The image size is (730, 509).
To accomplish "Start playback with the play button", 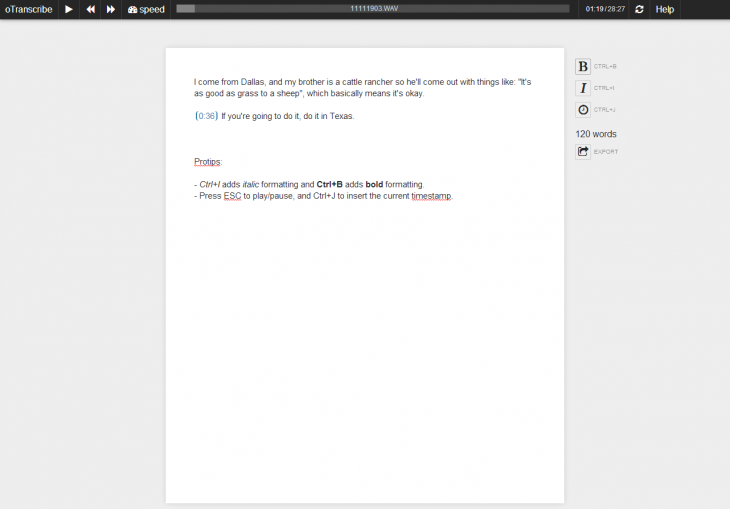I will 69,9.
